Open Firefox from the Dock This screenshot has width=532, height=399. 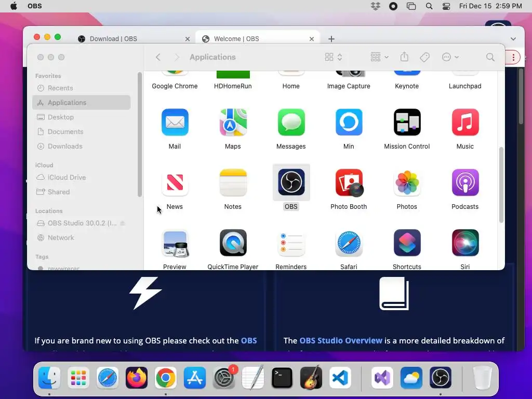[x=137, y=377]
